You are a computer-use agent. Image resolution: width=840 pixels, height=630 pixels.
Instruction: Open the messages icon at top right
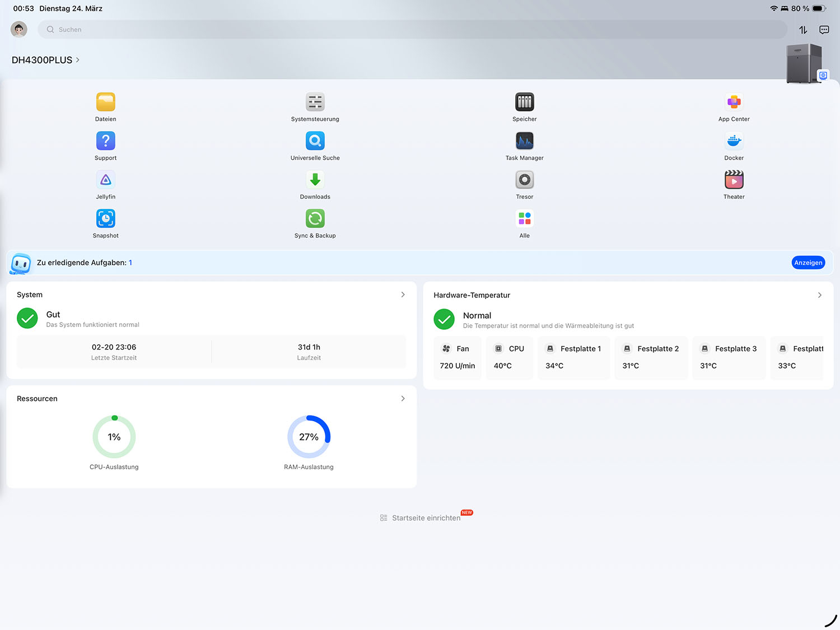coord(824,30)
